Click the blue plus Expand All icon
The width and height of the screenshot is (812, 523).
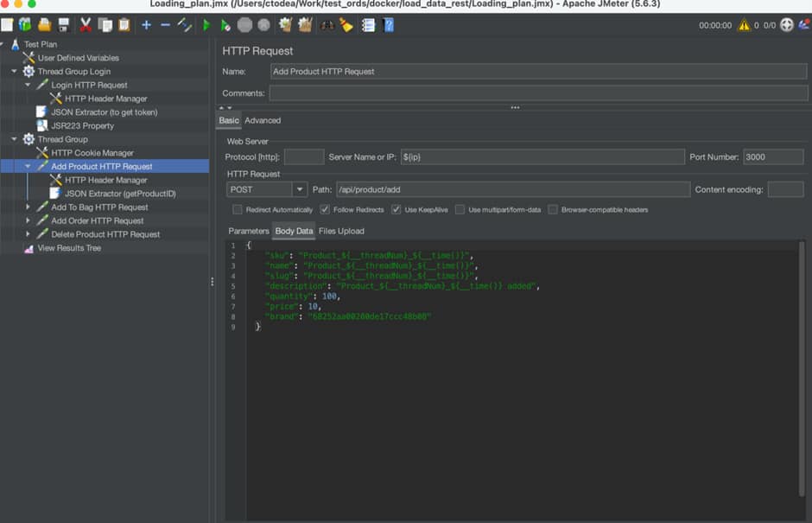coord(146,25)
